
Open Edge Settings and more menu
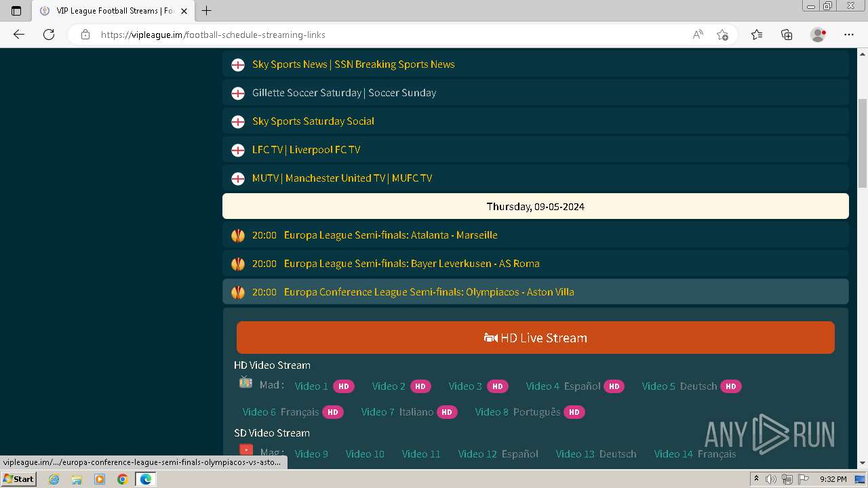[849, 35]
